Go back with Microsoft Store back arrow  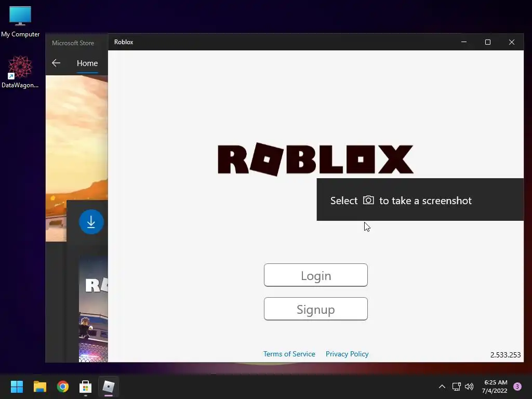coord(56,63)
